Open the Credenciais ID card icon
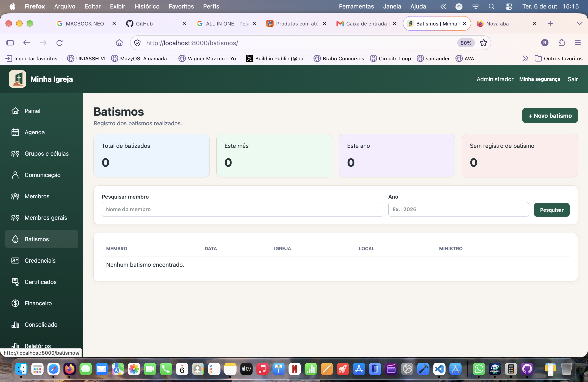The height and width of the screenshot is (382, 588). coord(15,261)
